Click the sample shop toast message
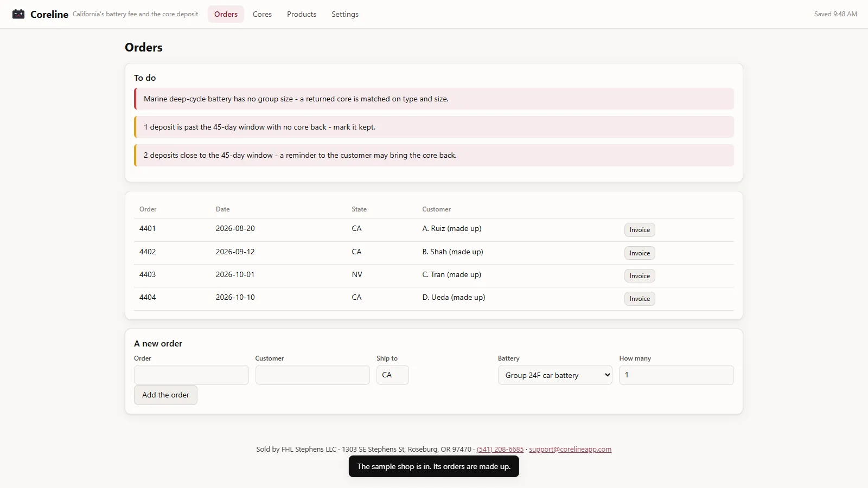Viewport: 868px width, 488px height. click(x=434, y=466)
